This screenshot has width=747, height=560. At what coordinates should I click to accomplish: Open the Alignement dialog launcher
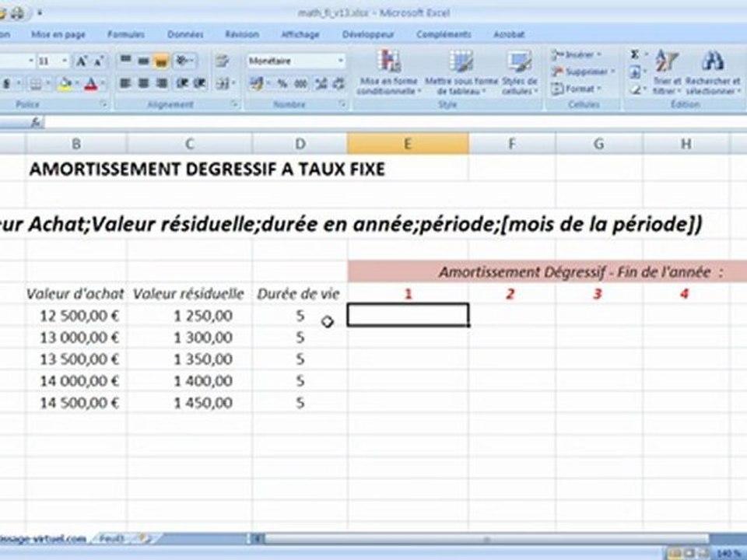(x=235, y=104)
